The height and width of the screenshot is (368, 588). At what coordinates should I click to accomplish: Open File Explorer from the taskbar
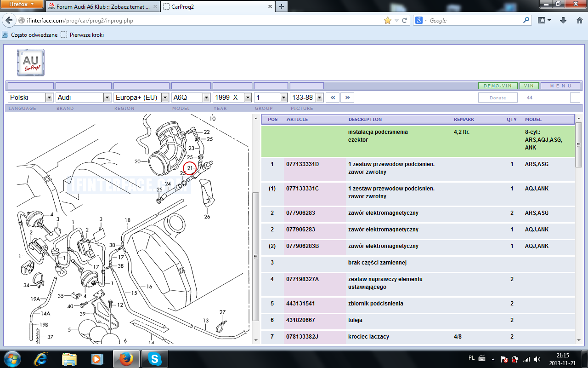point(69,359)
